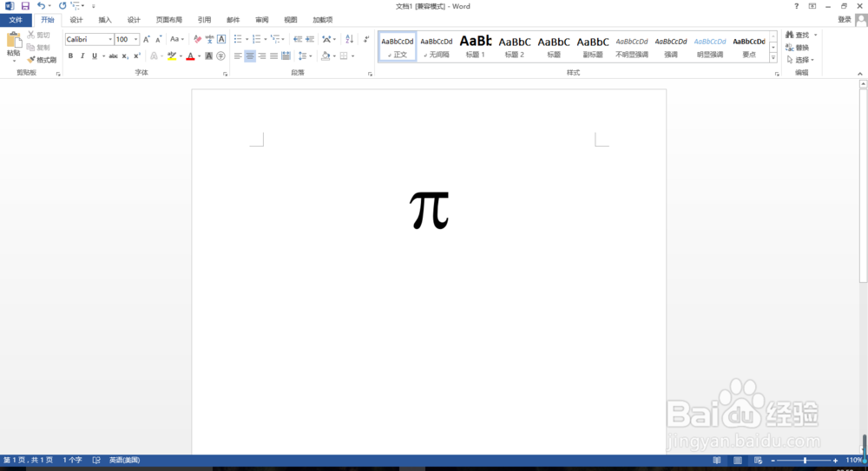Switch to the 插入 insert tab
This screenshot has width=868, height=471.
[105, 20]
